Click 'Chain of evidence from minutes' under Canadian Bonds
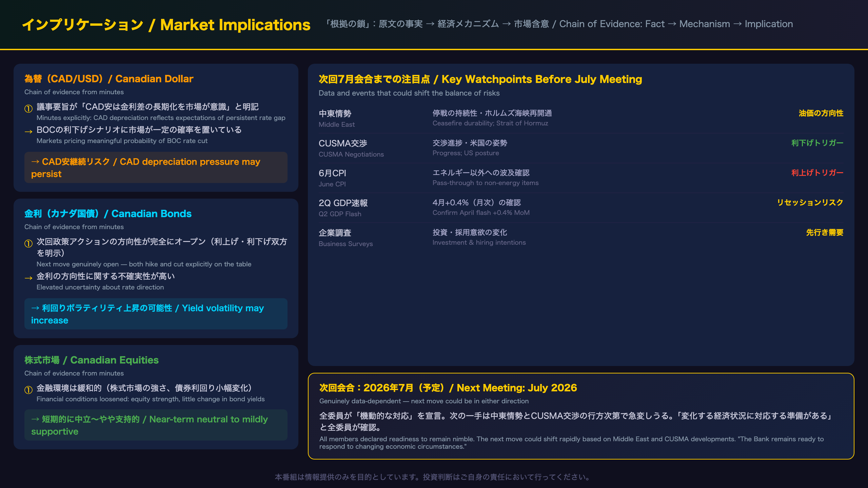 74,227
